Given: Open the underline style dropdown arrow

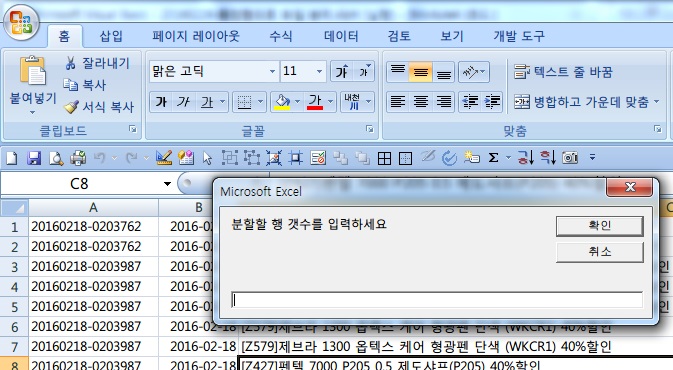Looking at the screenshot, I should click(x=223, y=102).
